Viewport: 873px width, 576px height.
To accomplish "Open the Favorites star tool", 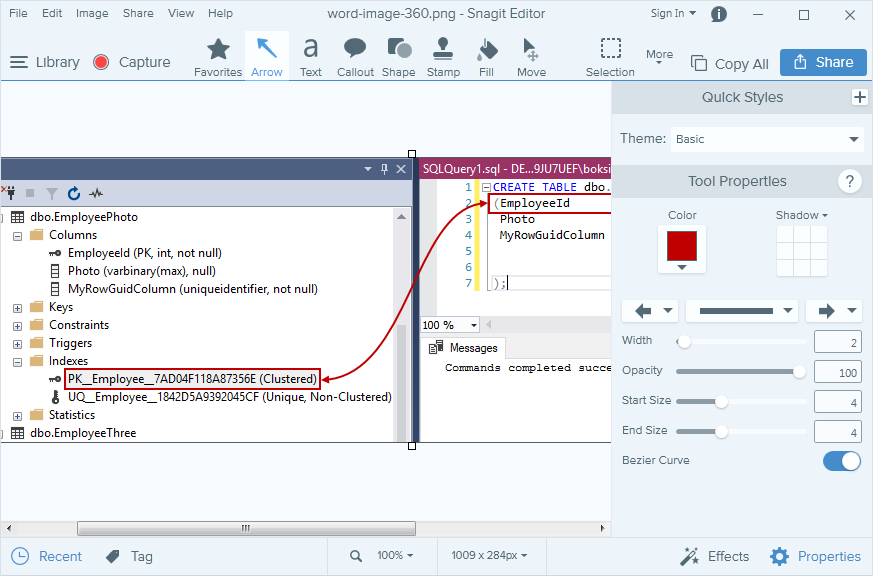I will point(218,57).
